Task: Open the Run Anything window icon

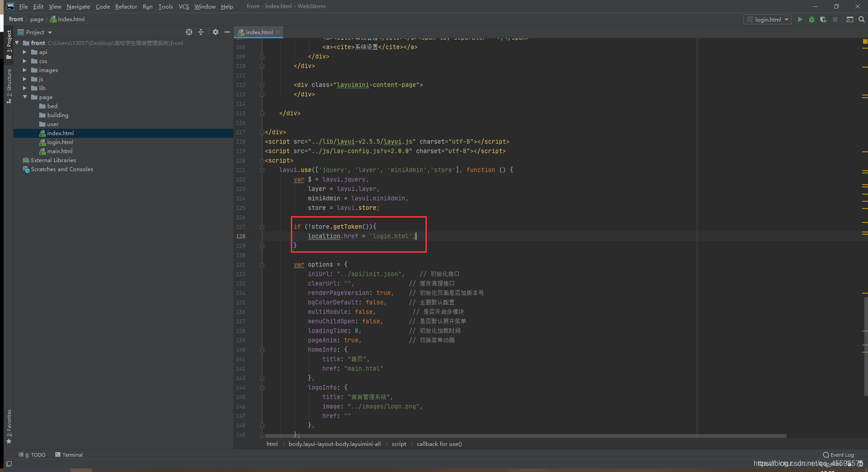Action: click(850, 19)
